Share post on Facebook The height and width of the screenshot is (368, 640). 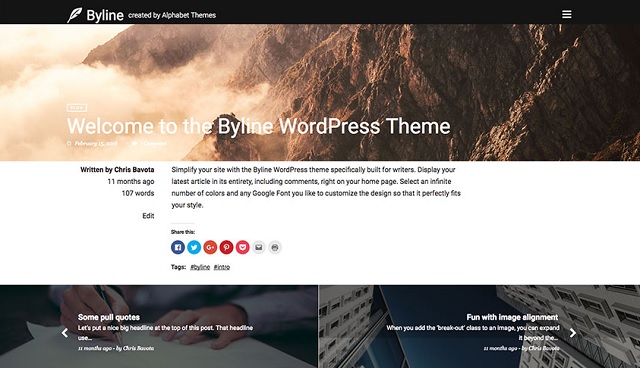point(178,247)
